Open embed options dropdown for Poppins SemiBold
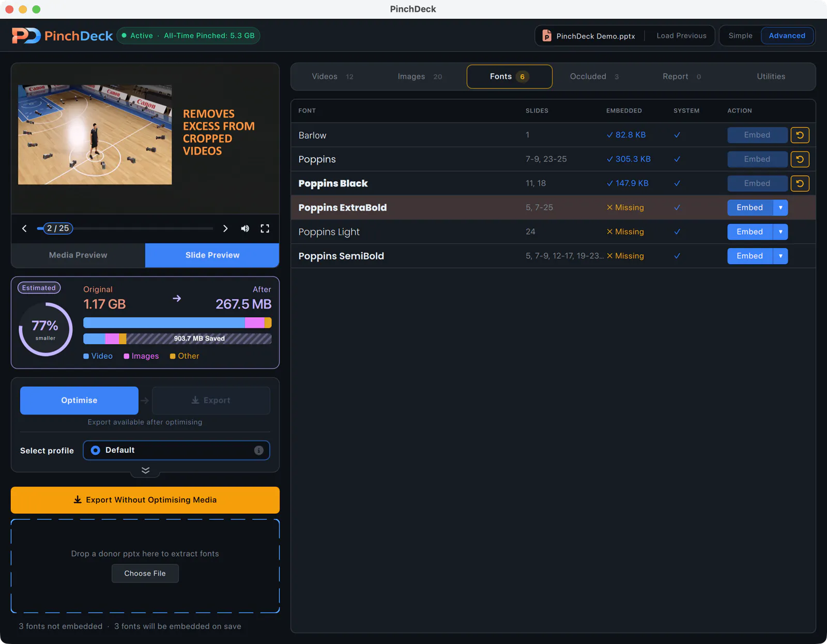Screen dimensions: 827x644 click(780, 256)
